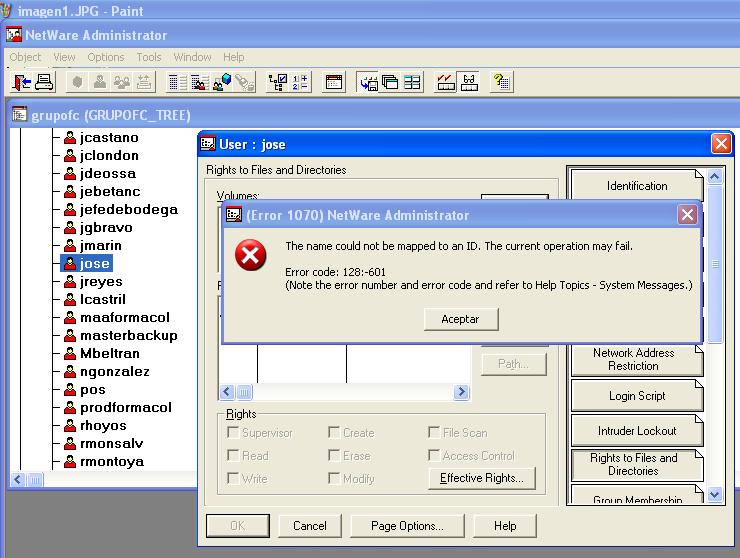Viewport: 740px width, 558px height.
Task: Click the Exit door icon in toolbar
Action: 22,82
